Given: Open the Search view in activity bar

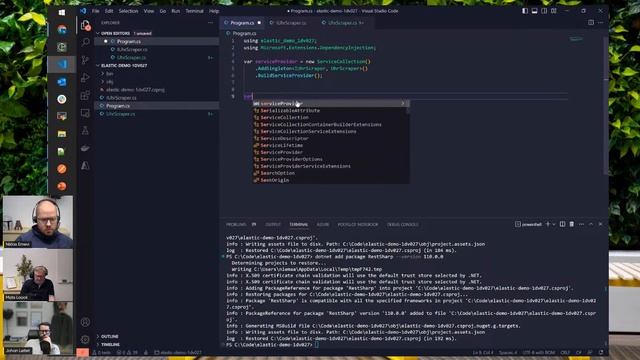Looking at the screenshot, I should point(85,42).
